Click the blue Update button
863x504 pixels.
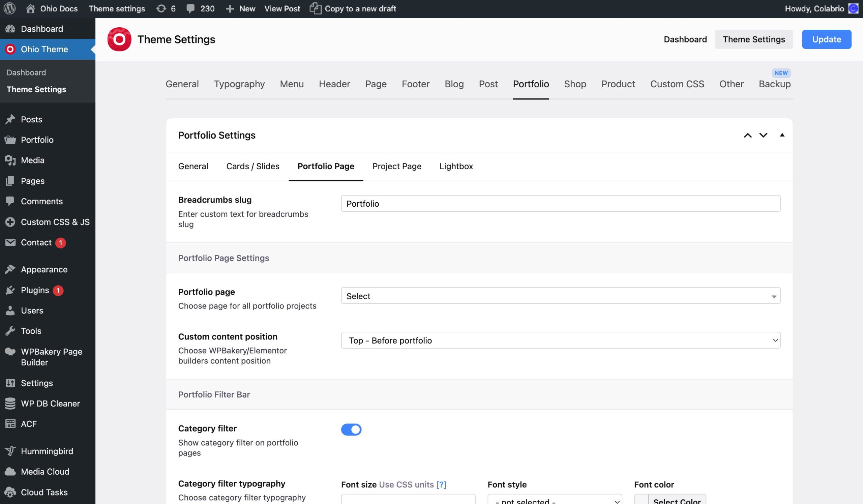coord(826,39)
